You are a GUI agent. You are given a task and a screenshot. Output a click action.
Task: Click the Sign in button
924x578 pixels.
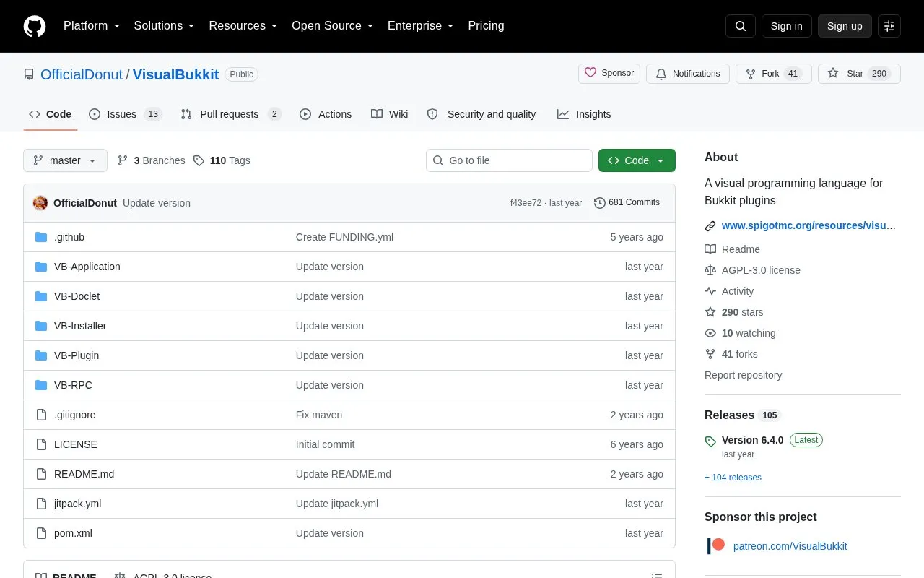tap(786, 26)
